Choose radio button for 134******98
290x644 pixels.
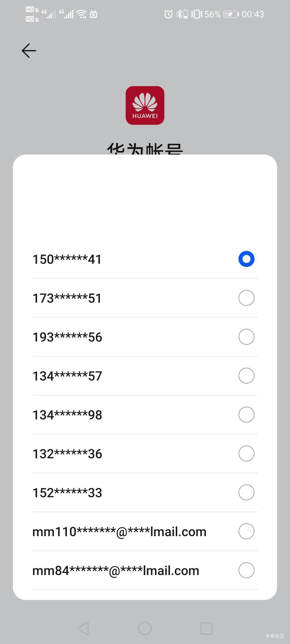246,415
